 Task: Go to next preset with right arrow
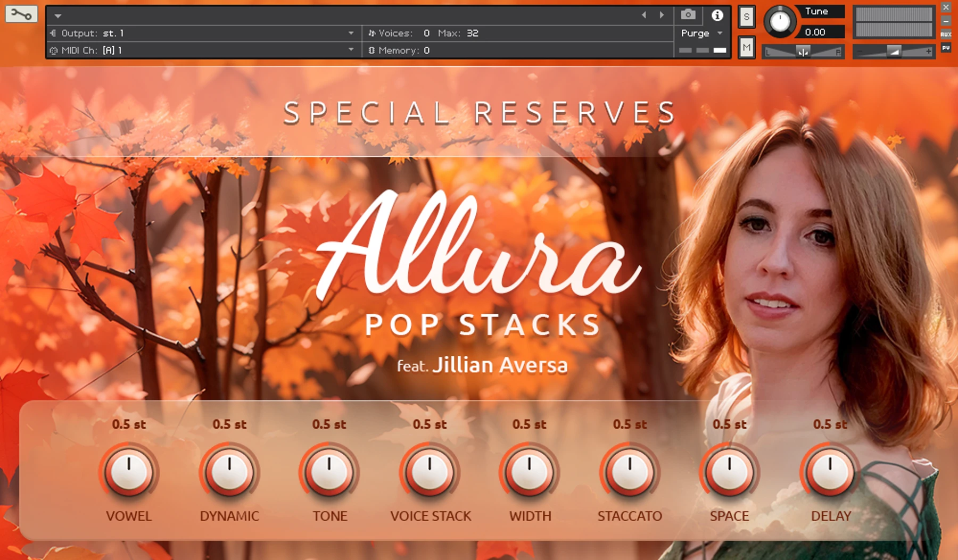pyautogui.click(x=662, y=15)
